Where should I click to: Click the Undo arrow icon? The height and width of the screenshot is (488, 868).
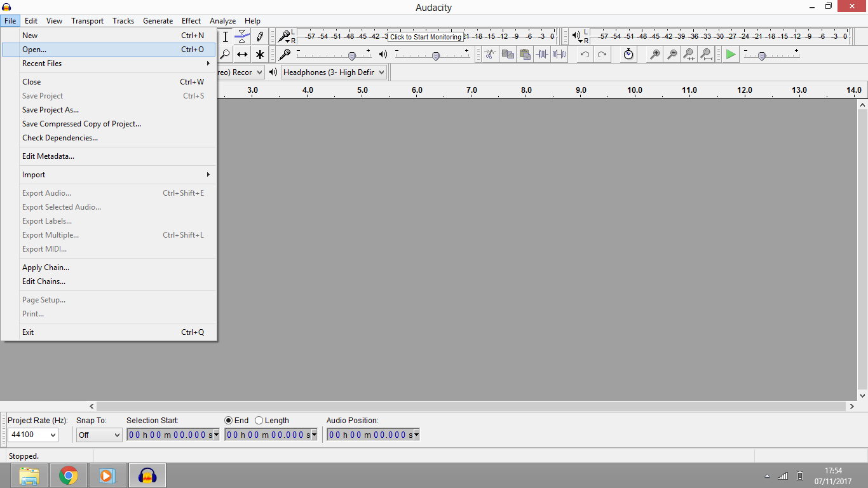point(585,55)
